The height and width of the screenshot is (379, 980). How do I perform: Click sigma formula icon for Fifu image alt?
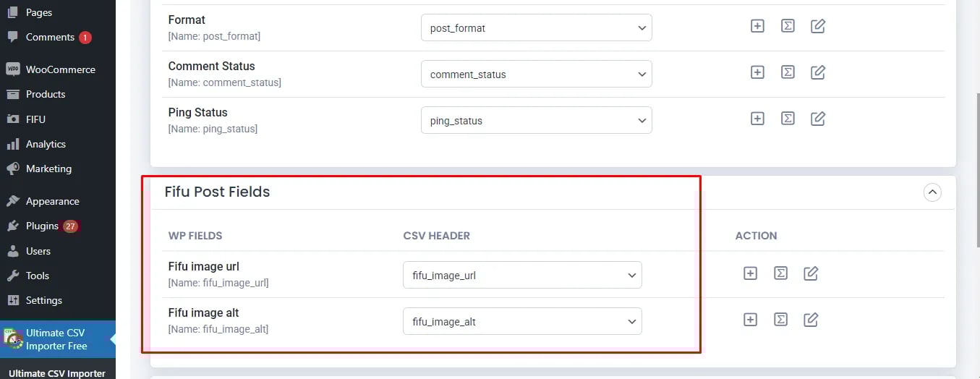781,320
